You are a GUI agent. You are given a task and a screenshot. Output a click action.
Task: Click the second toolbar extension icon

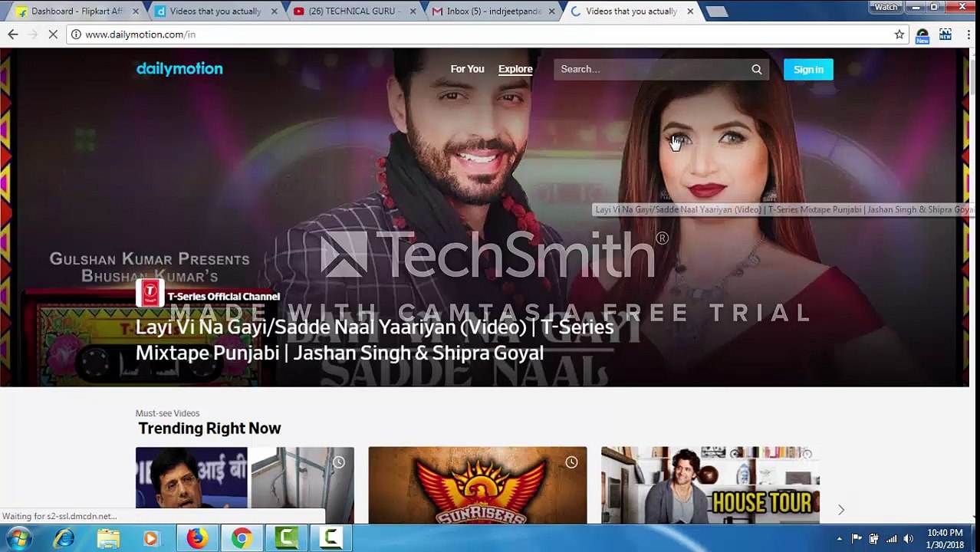(945, 34)
